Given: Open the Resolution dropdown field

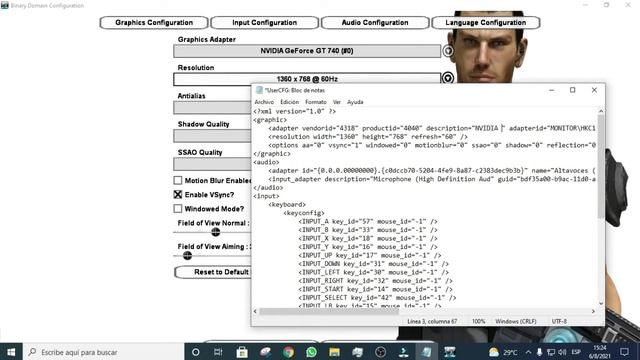Looking at the screenshot, I should (307, 79).
